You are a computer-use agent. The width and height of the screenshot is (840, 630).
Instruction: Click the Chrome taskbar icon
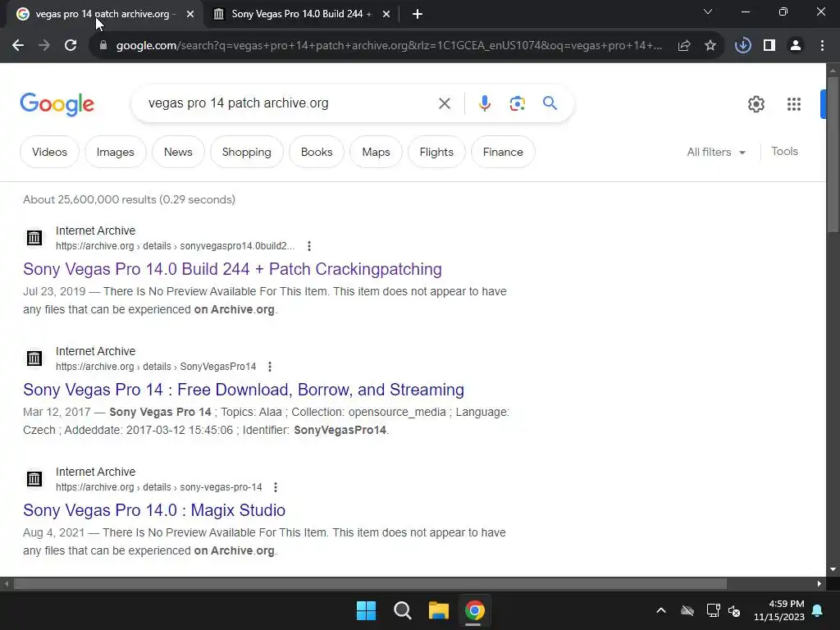[x=475, y=610]
